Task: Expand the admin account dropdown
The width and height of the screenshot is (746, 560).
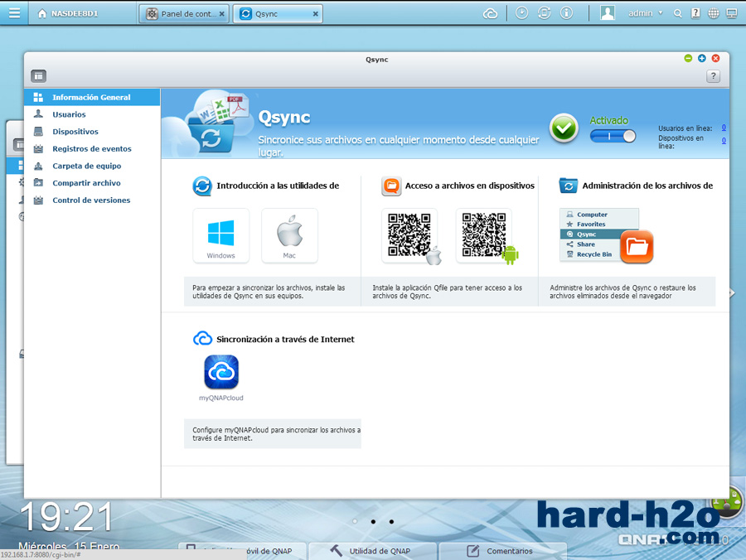Action: coord(661,13)
